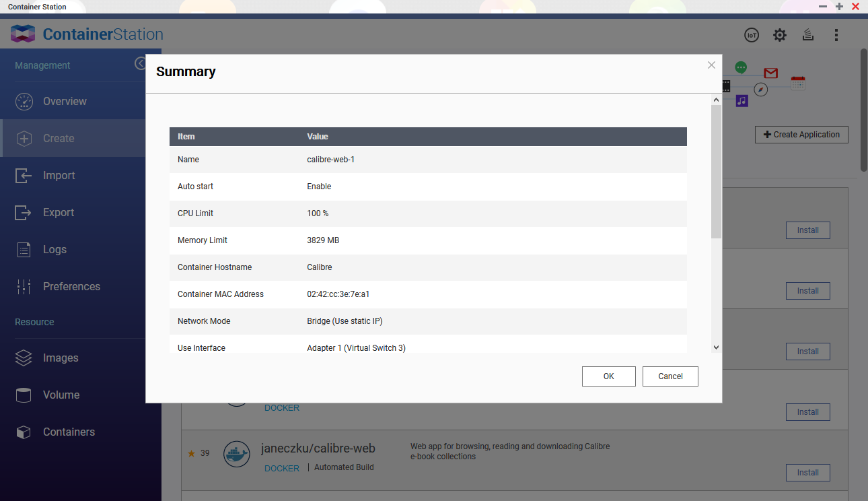Collapse the sidebar with the arrow icon
The image size is (868, 501).
(x=140, y=63)
